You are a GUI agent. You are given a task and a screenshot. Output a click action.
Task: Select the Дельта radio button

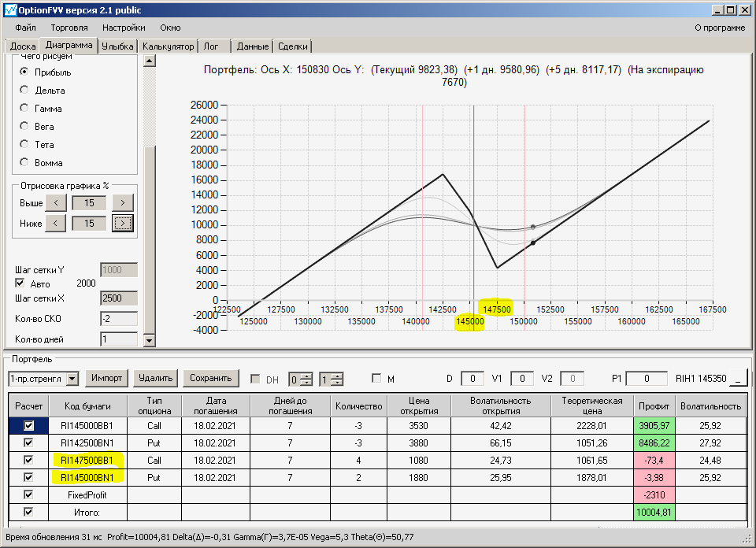pos(24,90)
